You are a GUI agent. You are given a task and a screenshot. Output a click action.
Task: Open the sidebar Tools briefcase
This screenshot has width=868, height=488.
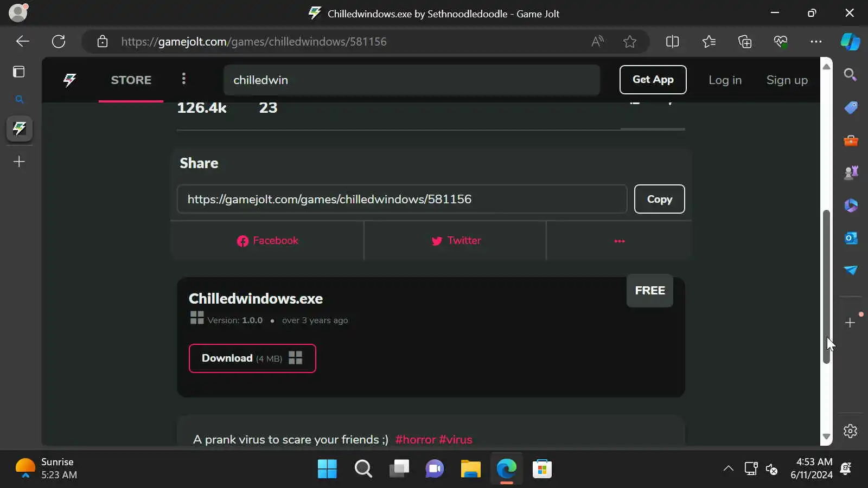850,140
